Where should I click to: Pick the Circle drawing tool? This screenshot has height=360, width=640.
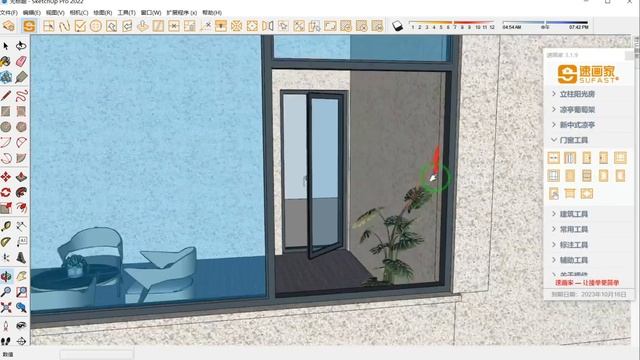[6, 127]
